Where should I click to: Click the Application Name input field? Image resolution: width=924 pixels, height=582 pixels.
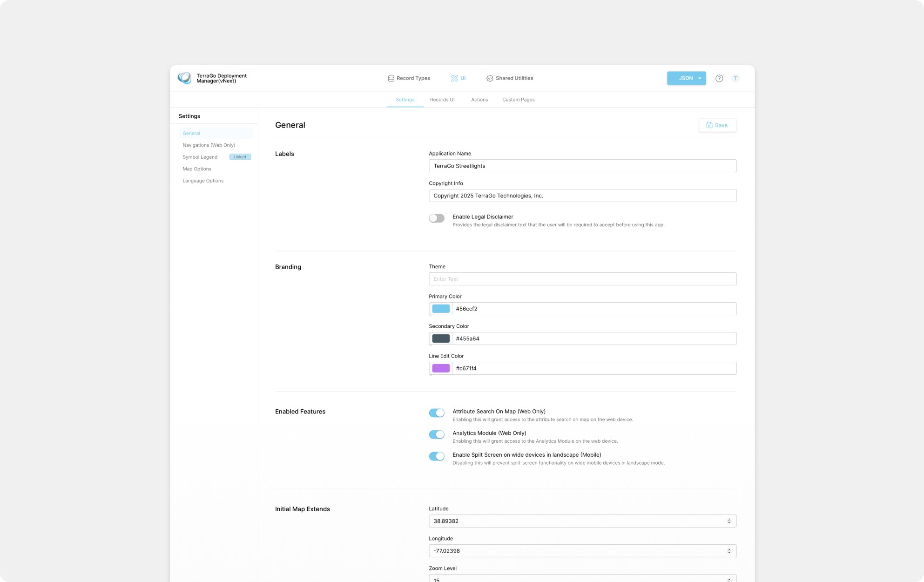coord(582,166)
